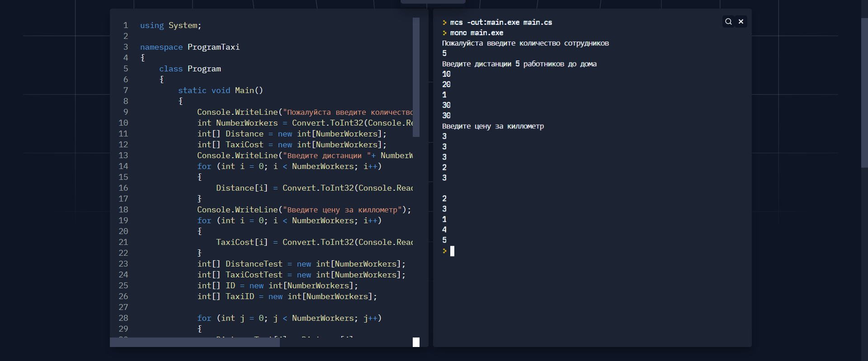Click the 'int NumberWorkers' declaration line
The height and width of the screenshot is (361, 868).
[x=305, y=123]
